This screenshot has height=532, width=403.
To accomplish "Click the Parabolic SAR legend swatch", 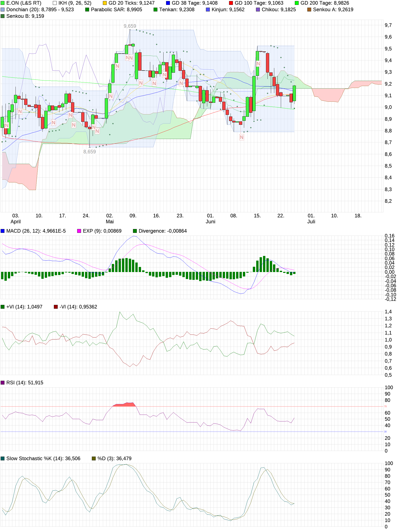I will tap(87, 10).
